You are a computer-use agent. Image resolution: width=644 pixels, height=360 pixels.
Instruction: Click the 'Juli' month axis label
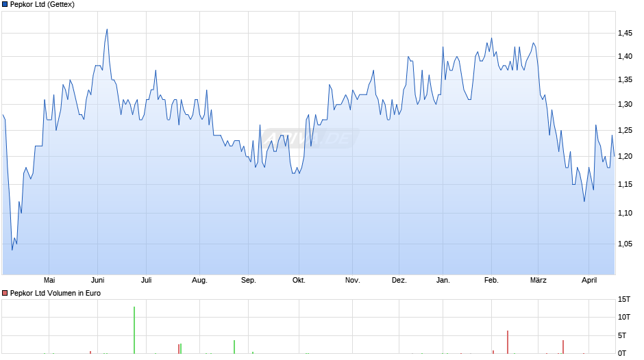tap(146, 280)
